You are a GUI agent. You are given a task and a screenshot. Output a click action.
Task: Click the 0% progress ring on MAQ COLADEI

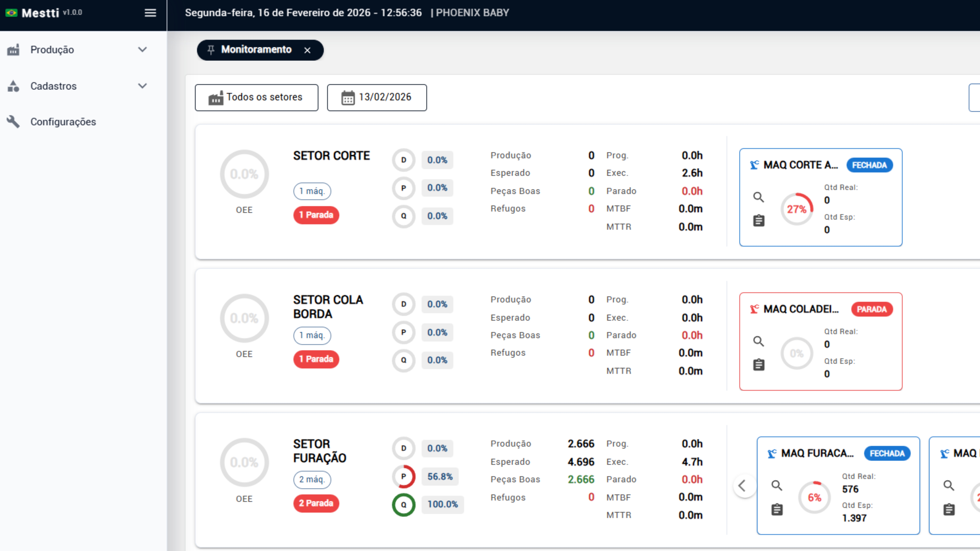point(797,353)
